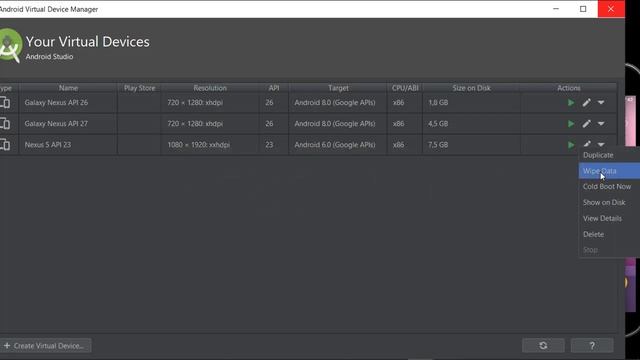Sort by the Target column header
Viewport: 640px width, 360px height.
click(338, 88)
